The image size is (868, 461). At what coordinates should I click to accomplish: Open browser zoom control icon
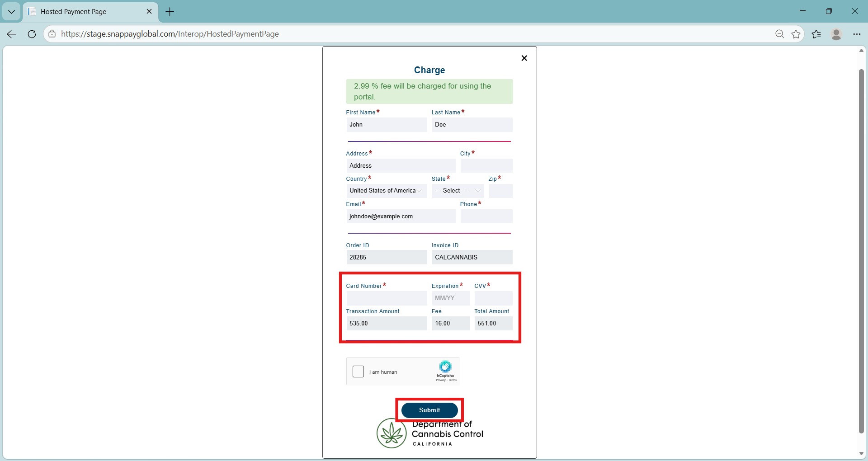779,34
